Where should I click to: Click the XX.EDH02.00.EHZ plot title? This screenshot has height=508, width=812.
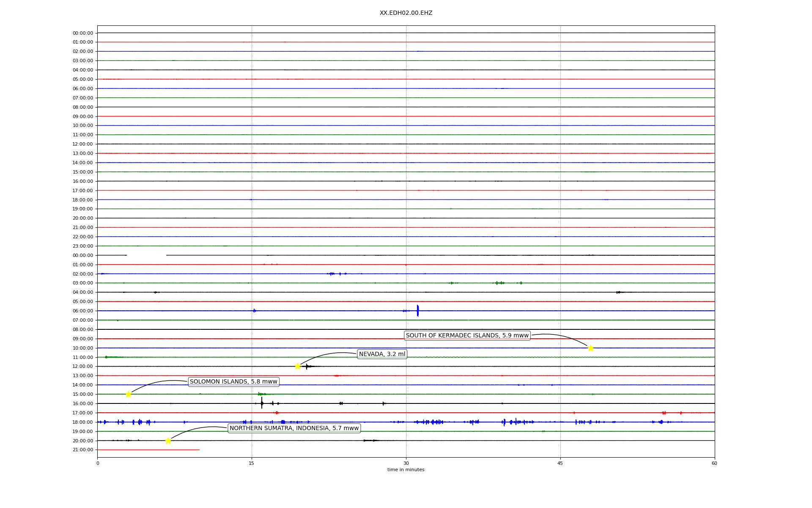406,13
